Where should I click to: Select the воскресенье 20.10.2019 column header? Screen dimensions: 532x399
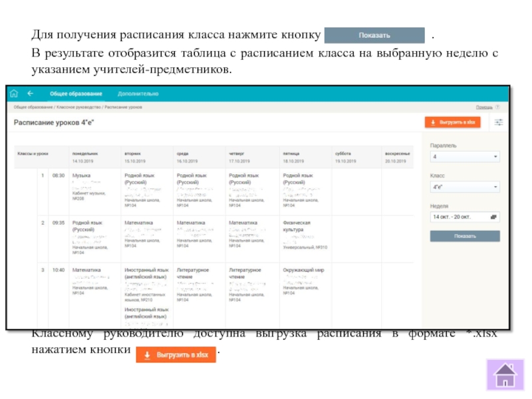[x=397, y=158]
